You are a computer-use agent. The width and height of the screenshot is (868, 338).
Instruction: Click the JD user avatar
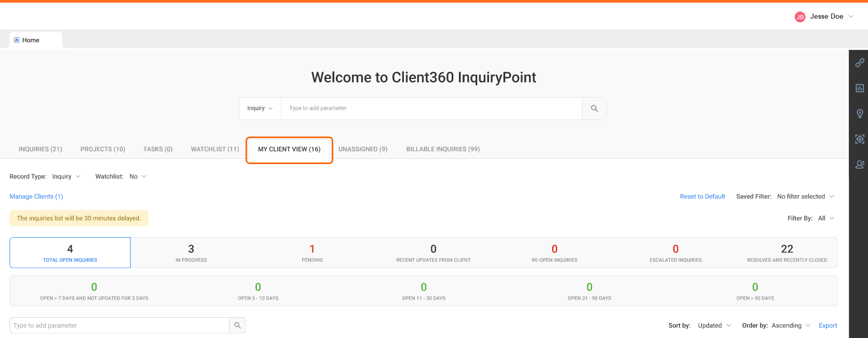[x=800, y=17]
